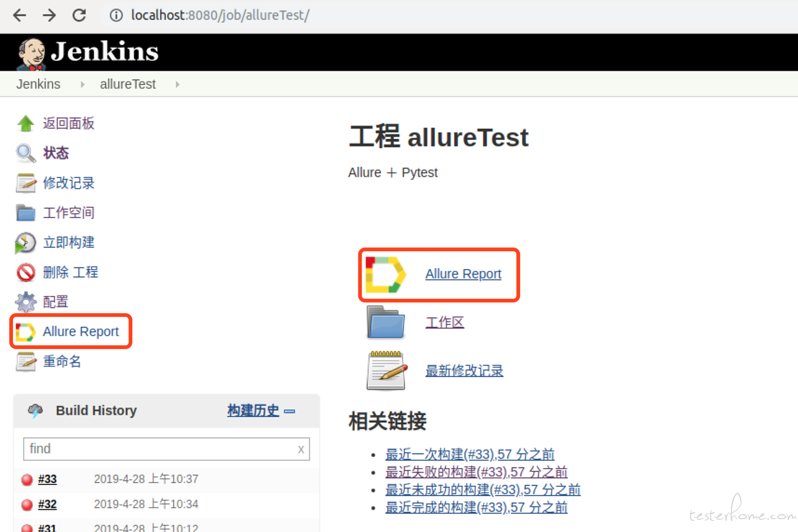The image size is (798, 532).
Task: Open the 修改记录 sidebar link
Action: [x=68, y=183]
